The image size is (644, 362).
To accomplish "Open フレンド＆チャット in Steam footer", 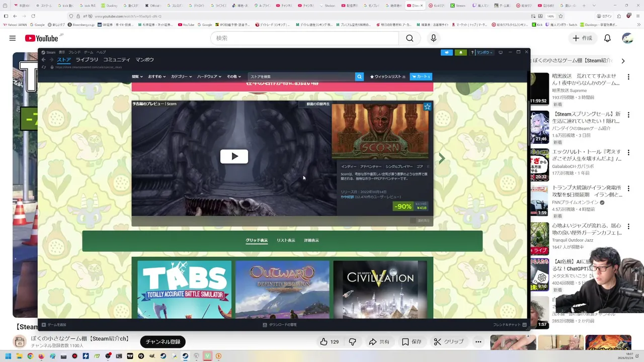I will [x=510, y=325].
